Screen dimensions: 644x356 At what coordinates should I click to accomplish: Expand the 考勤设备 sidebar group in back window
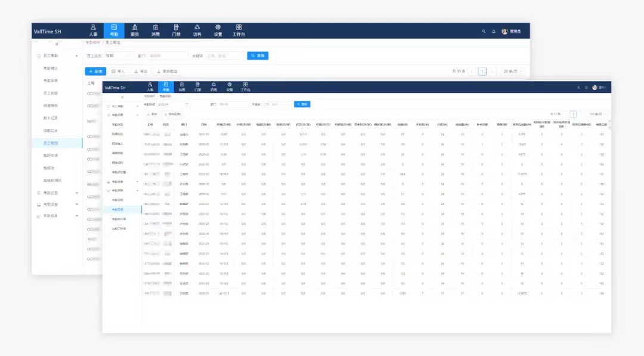pyautogui.click(x=57, y=193)
